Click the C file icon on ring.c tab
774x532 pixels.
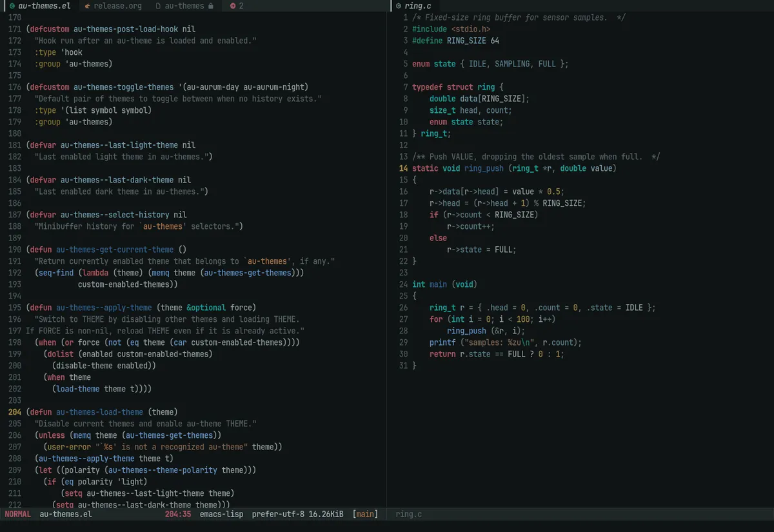pos(399,6)
